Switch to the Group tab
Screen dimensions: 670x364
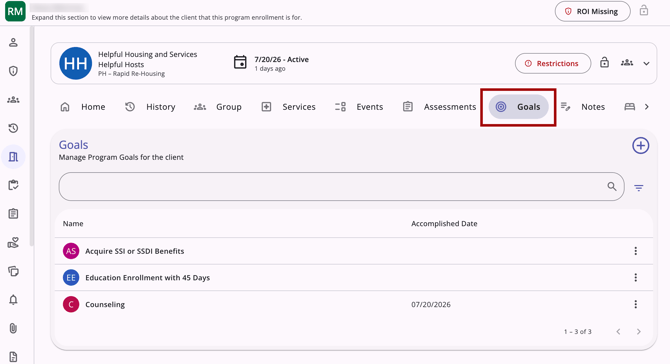[x=218, y=107]
